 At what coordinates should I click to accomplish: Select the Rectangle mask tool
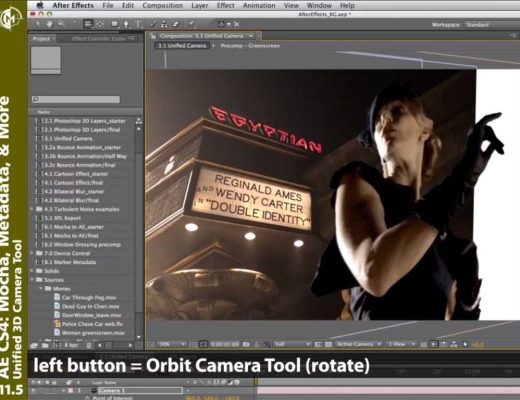115,24
